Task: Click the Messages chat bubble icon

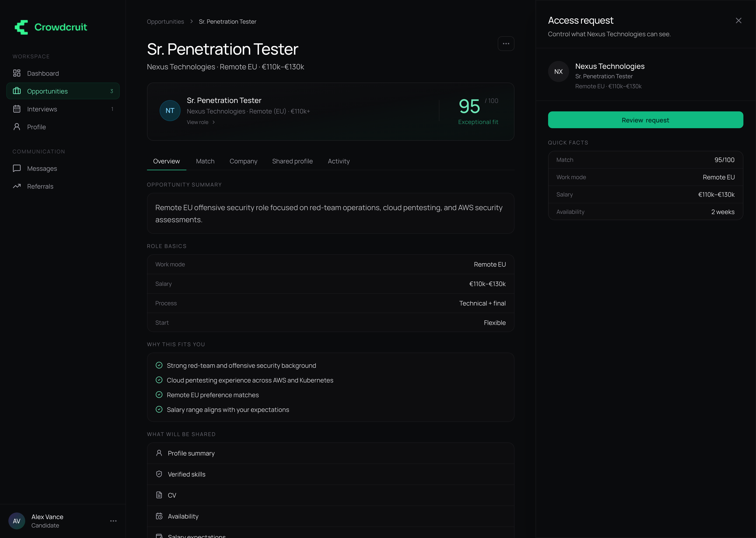Action: (x=17, y=168)
